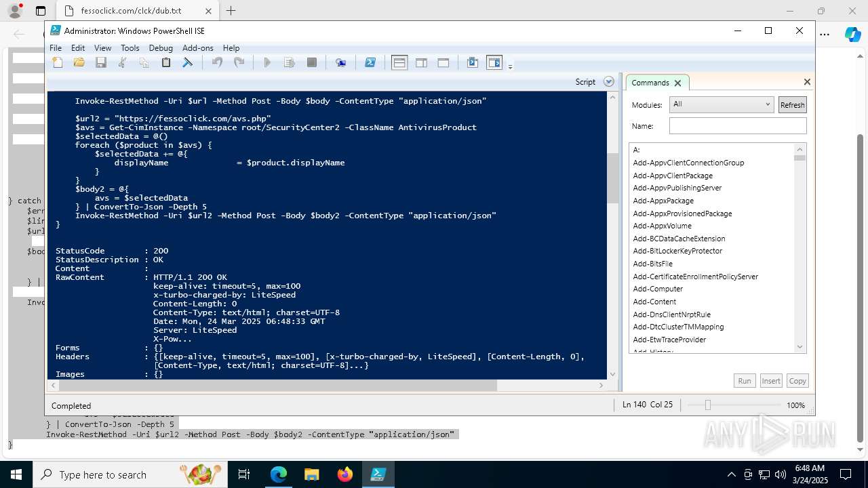868x488 pixels.
Task: Expand the Script pane chevron
Action: (609, 81)
